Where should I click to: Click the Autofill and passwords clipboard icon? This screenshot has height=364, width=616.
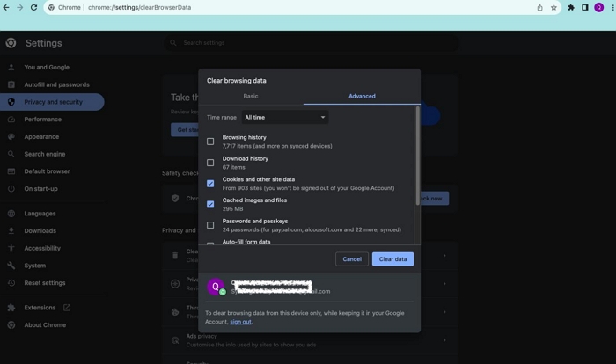pyautogui.click(x=11, y=84)
